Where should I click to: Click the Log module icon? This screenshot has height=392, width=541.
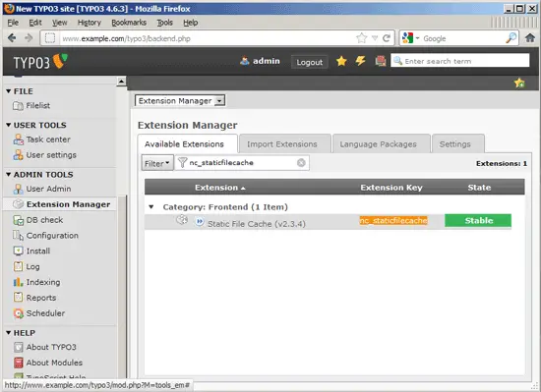tap(18, 266)
